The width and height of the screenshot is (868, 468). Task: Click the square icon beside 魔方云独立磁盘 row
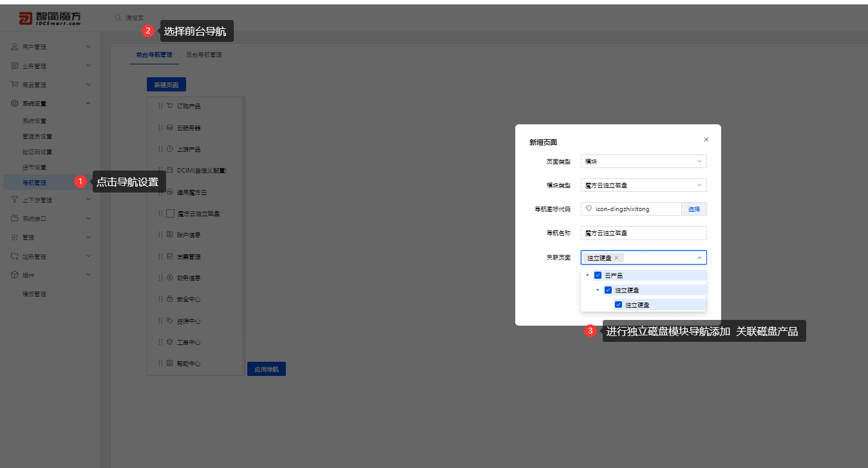[171, 213]
